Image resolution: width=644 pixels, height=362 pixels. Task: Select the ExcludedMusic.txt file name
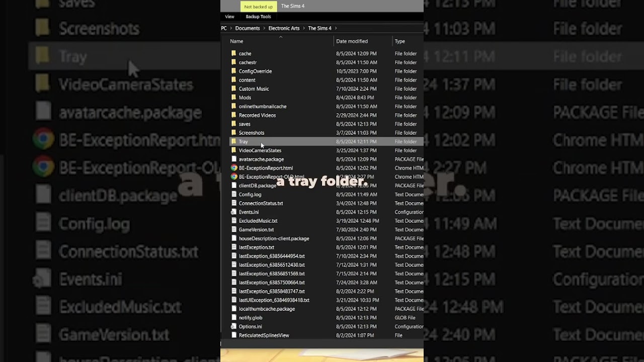[x=258, y=221]
